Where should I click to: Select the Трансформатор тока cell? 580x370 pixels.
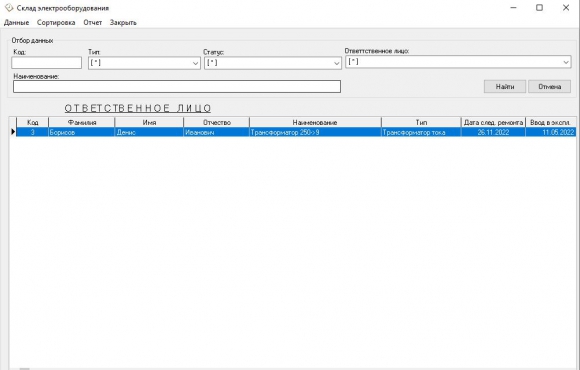pos(421,132)
